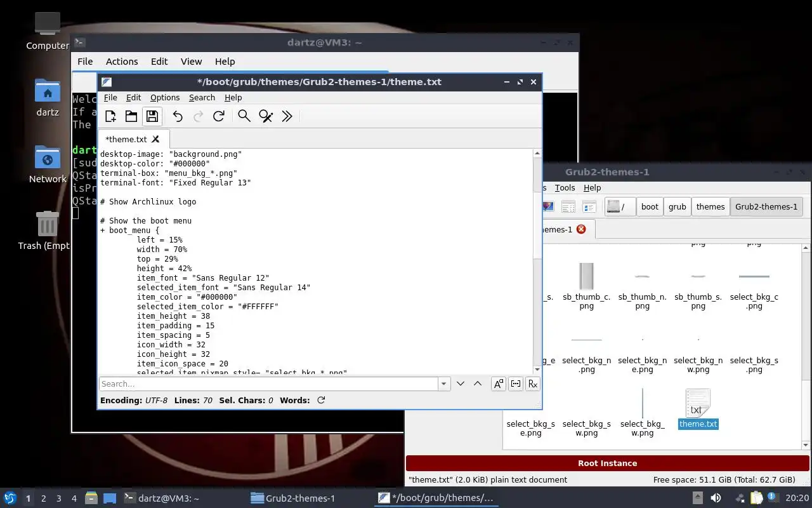Open a file via editor toolbar
The width and height of the screenshot is (812, 508).
pyautogui.click(x=131, y=116)
